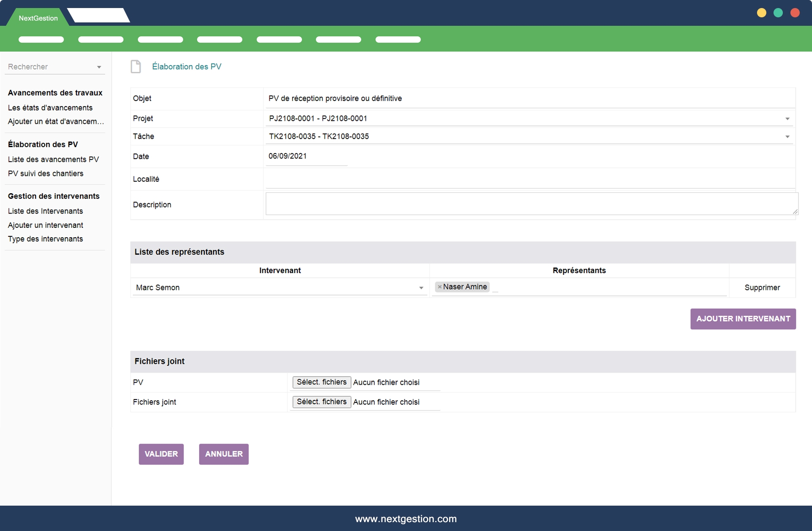Open the blank white tab
The image size is (812, 531).
point(99,16)
